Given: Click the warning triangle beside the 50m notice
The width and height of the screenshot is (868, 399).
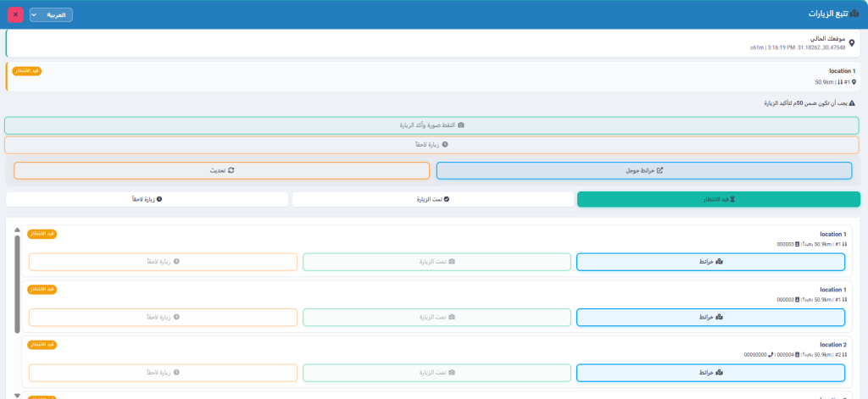Looking at the screenshot, I should 852,103.
